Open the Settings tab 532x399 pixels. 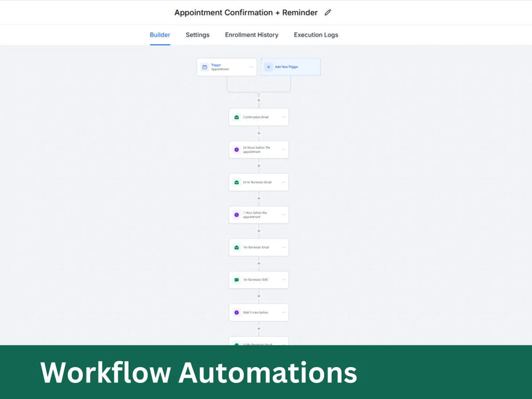tap(198, 35)
